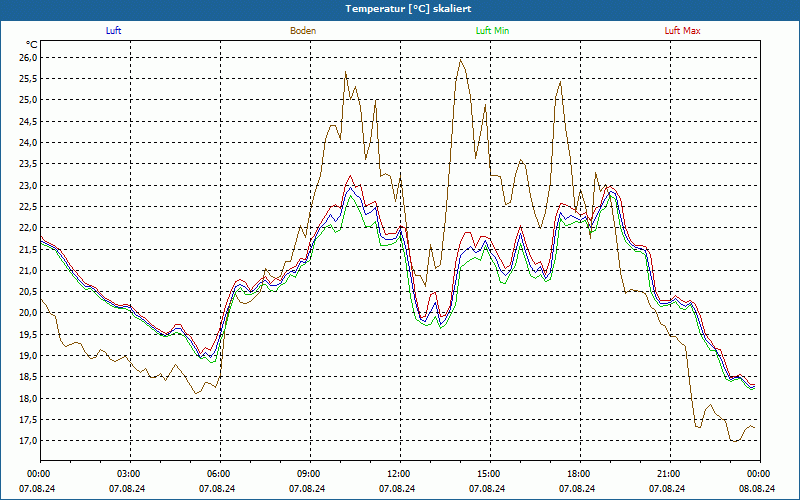Click the 23,0 y-axis tick label

pos(27,185)
